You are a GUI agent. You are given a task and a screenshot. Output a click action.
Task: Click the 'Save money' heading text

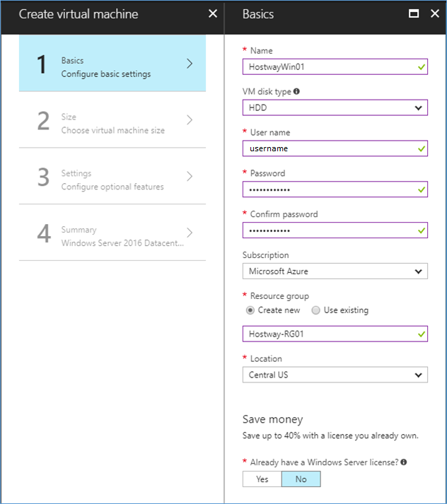tap(273, 419)
